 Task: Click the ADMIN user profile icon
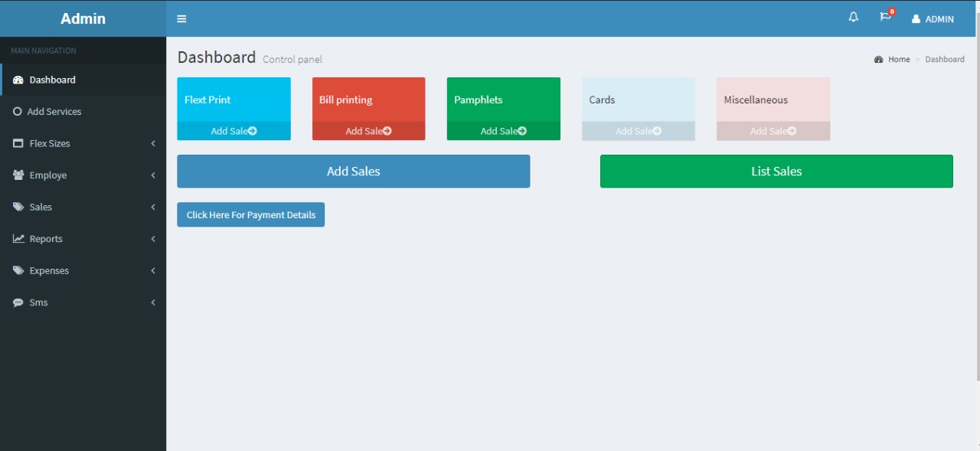point(916,19)
